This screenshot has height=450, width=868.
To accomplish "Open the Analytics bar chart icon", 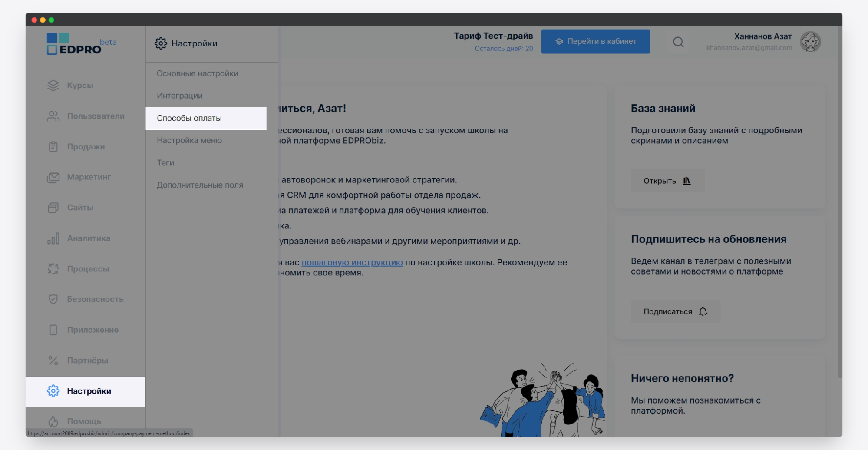I will click(53, 238).
